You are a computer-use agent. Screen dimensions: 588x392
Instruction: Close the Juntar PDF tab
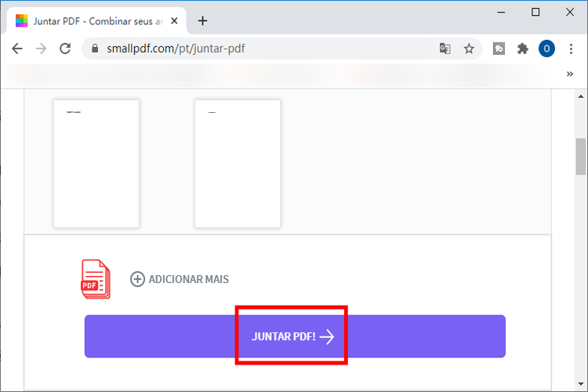174,21
